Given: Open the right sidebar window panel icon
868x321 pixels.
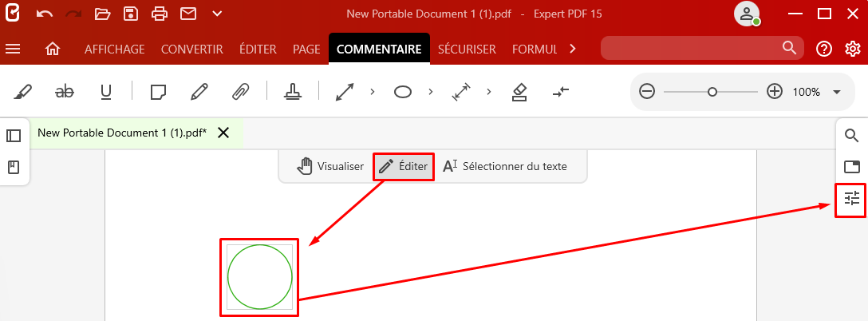Looking at the screenshot, I should click(851, 166).
